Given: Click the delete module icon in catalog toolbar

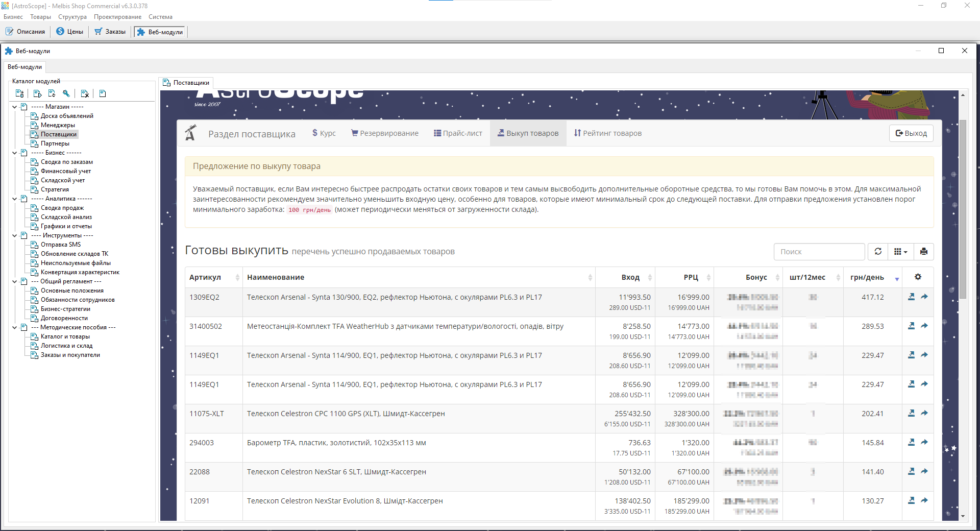Looking at the screenshot, I should (85, 93).
